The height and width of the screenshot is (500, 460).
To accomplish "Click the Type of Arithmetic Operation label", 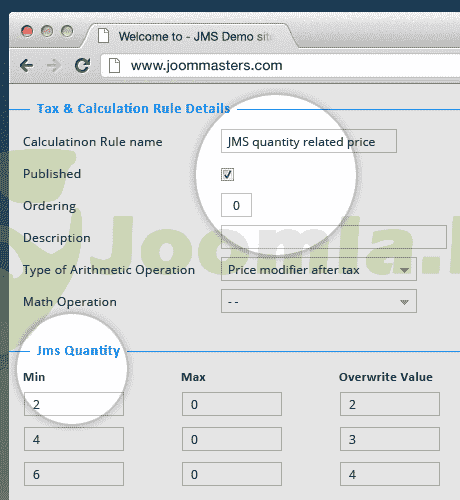I will 109,270.
